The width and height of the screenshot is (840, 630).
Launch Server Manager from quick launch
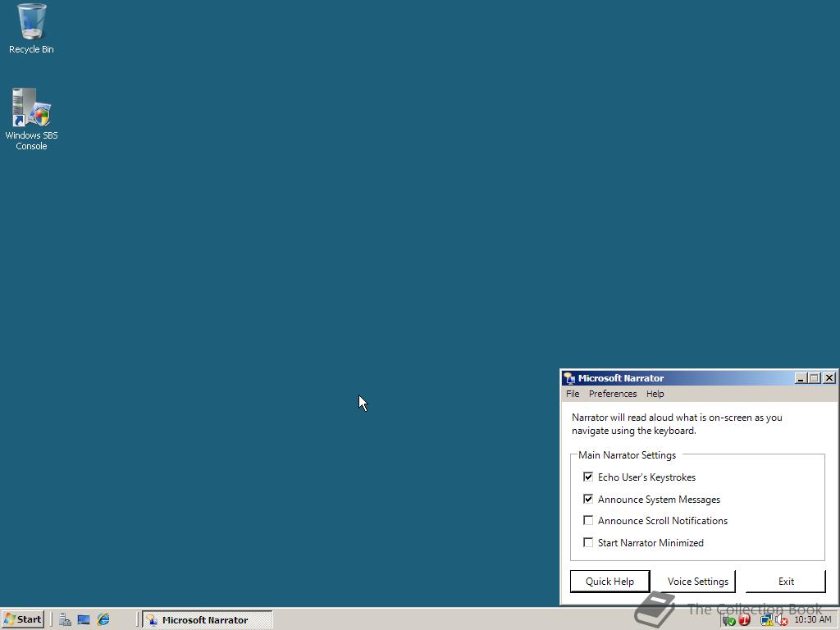pyautogui.click(x=65, y=620)
